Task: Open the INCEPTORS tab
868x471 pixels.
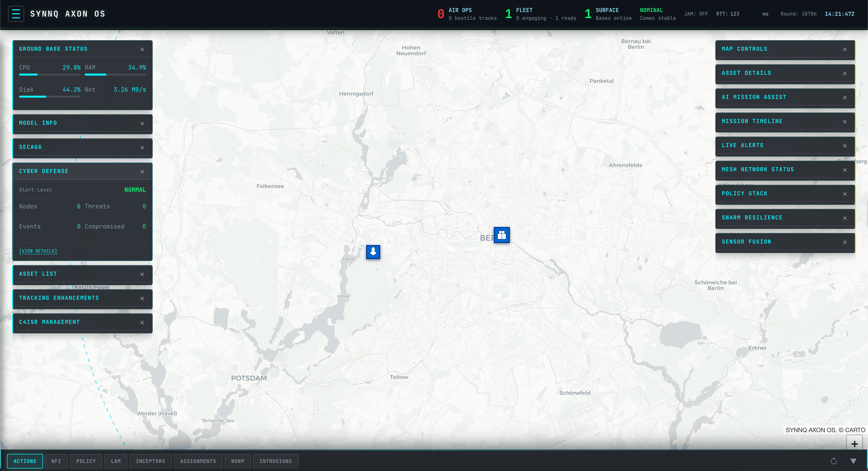Action: click(x=150, y=461)
